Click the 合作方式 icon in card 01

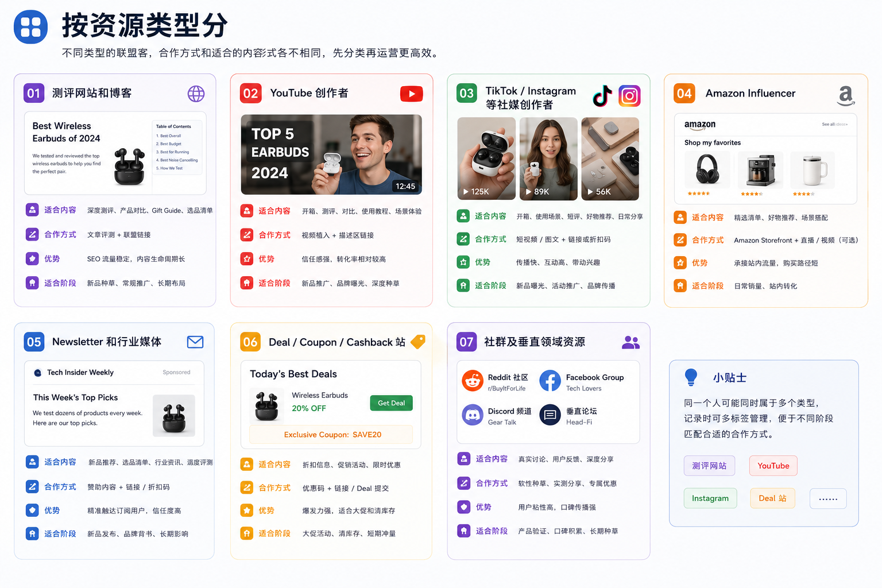pyautogui.click(x=32, y=234)
